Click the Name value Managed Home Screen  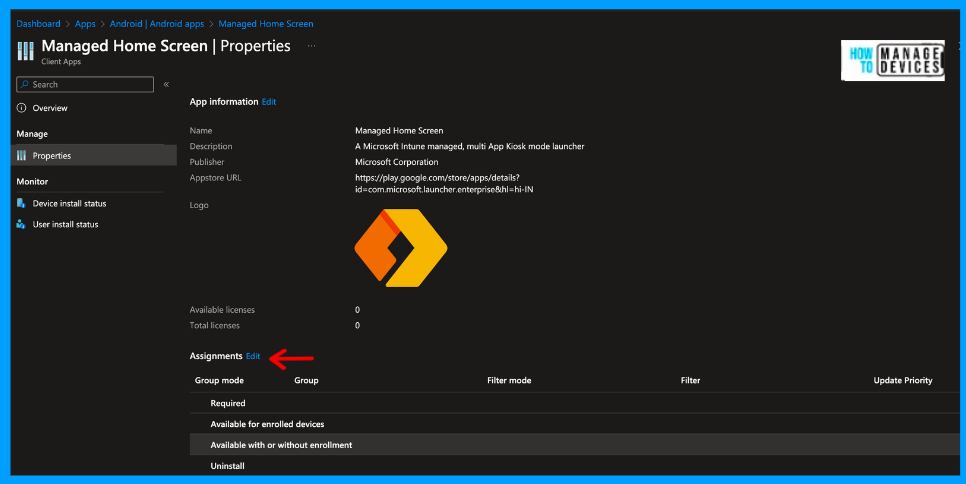pos(399,131)
